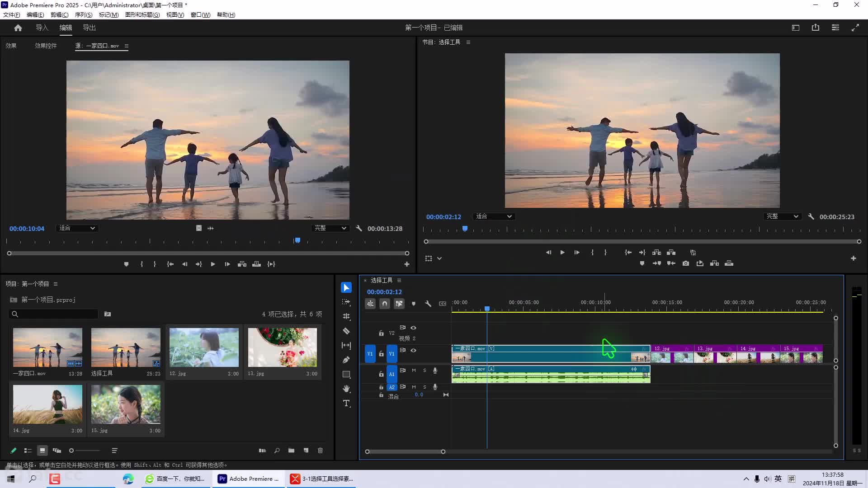Open Program monitor zoom level dropdown
This screenshot has width=868, height=488.
[494, 216]
